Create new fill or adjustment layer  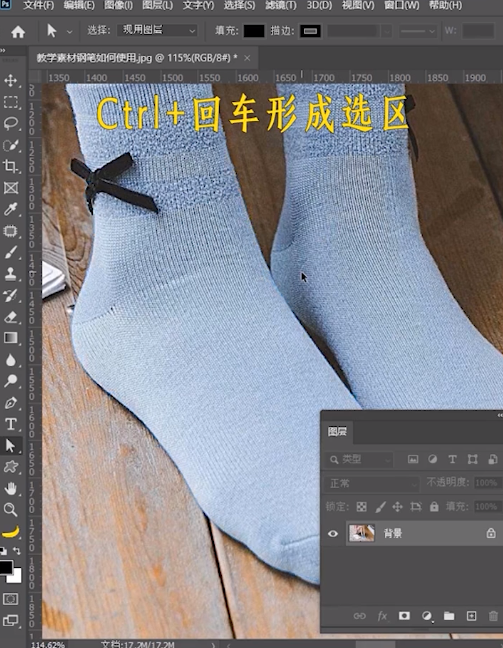point(427,616)
